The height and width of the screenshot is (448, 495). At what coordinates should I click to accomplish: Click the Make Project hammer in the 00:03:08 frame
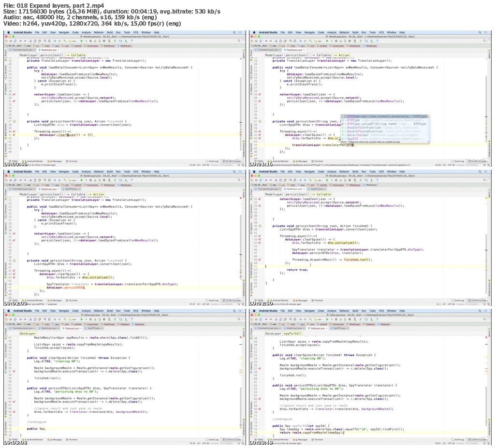[65, 319]
